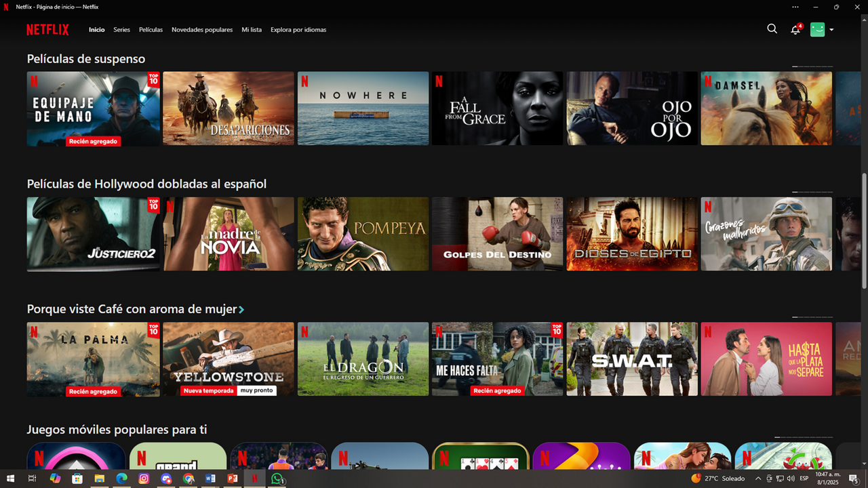This screenshot has width=868, height=488.
Task: Select the Golpes del Destino thumbnail
Action: (x=498, y=234)
